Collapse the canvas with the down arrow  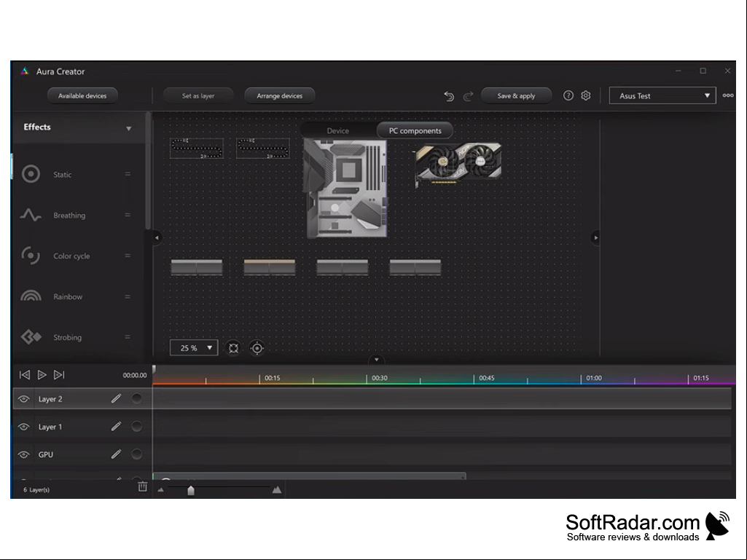point(376,360)
